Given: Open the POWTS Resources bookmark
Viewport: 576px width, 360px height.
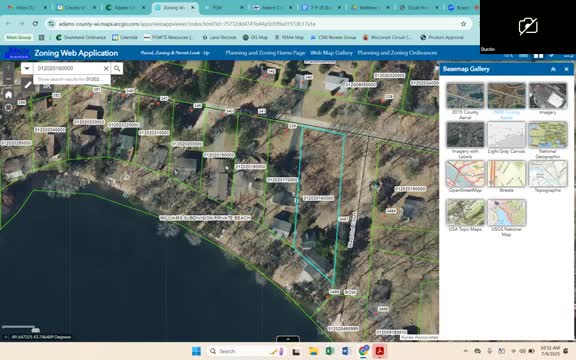Looking at the screenshot, I should 168,37.
